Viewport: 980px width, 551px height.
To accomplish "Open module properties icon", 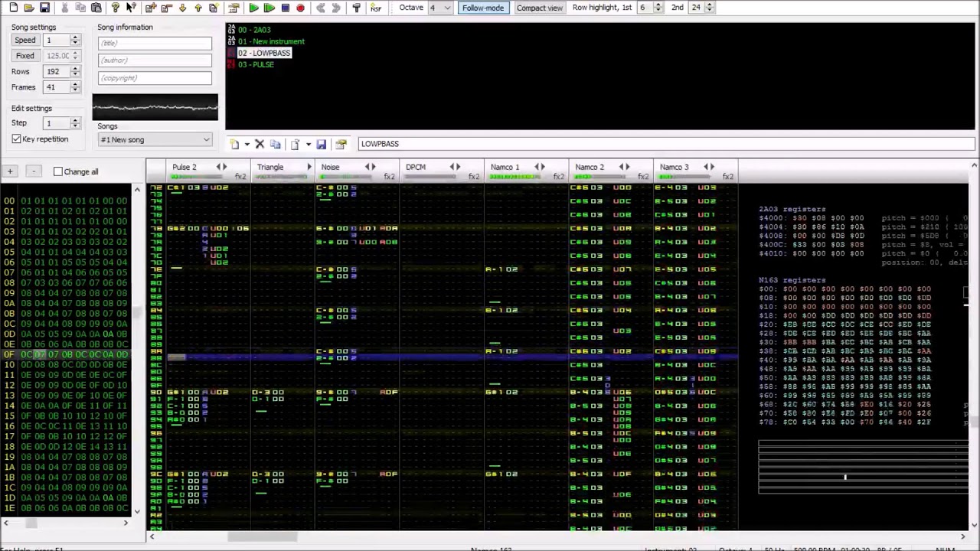I will click(233, 8).
